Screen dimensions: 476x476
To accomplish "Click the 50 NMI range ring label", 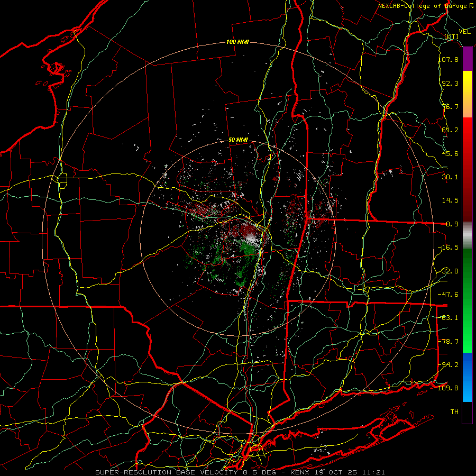I will pyautogui.click(x=239, y=140).
